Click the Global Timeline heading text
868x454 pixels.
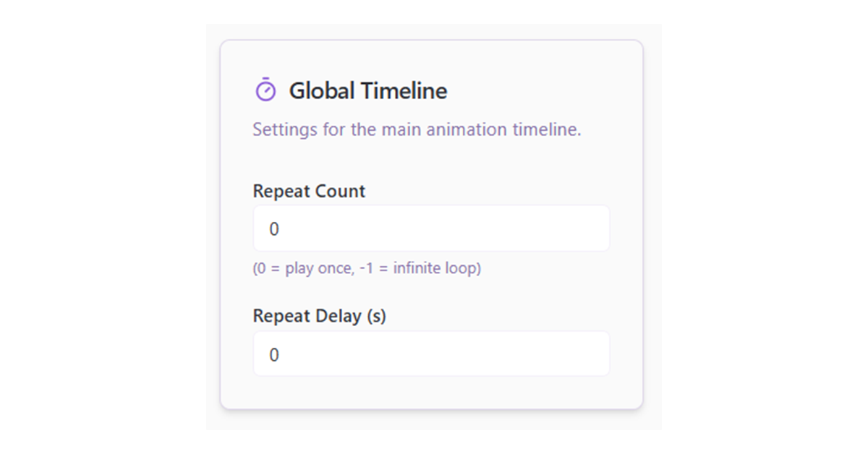367,90
